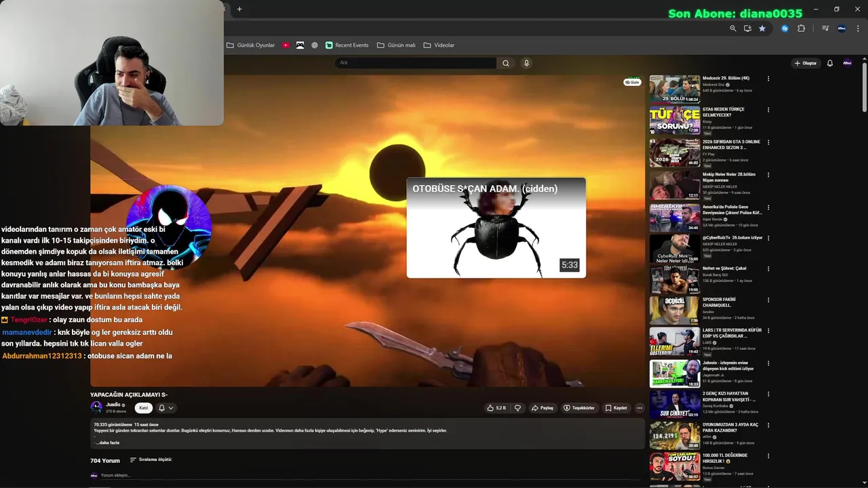Image resolution: width=868 pixels, height=488 pixels.
Task: Open the Recent Events bookmark
Action: (347, 45)
